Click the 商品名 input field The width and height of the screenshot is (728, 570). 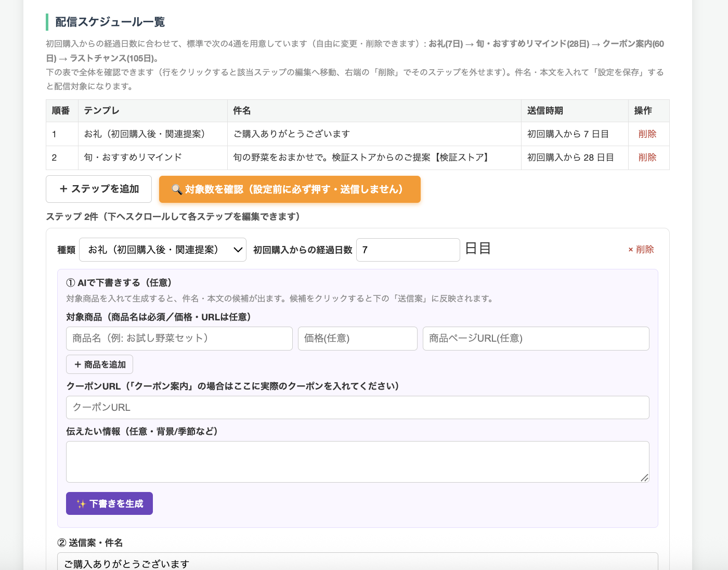tap(179, 339)
